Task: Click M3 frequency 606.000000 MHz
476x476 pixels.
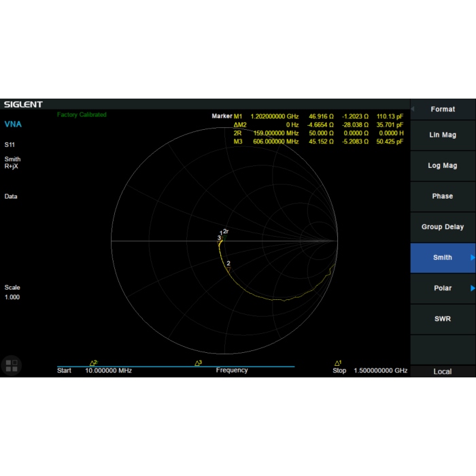Action: tap(275, 141)
